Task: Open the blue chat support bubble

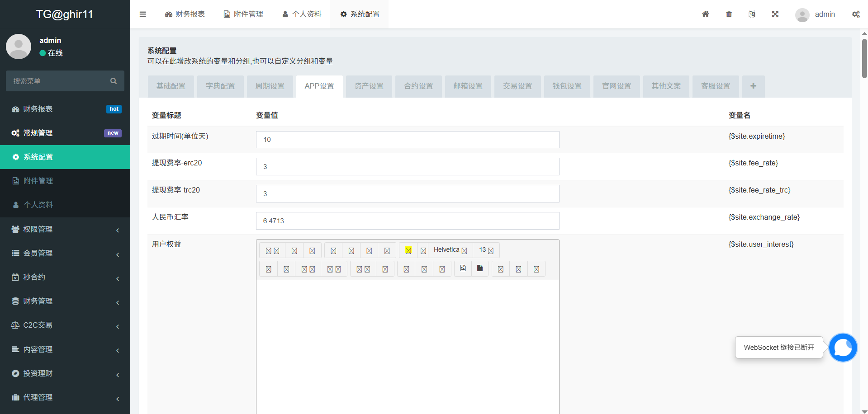Action: [x=843, y=347]
